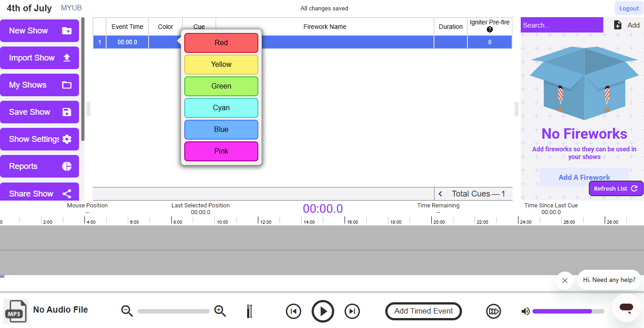The image size is (644, 328).
Task: Click the fast-forward simulate icon
Action: click(x=493, y=311)
